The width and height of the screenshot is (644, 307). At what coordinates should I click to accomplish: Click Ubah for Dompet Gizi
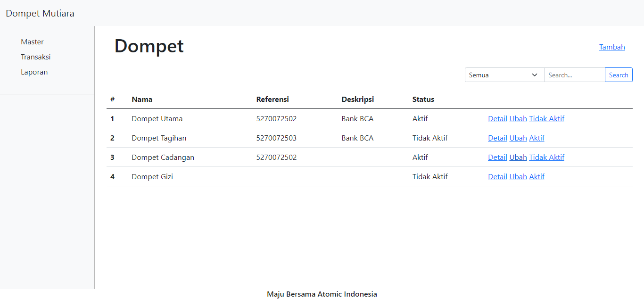[518, 176]
